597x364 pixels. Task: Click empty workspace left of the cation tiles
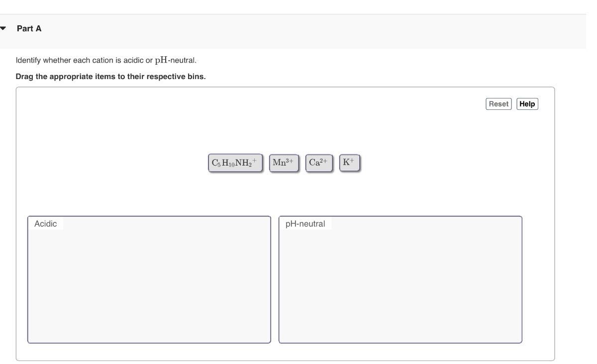point(114,163)
